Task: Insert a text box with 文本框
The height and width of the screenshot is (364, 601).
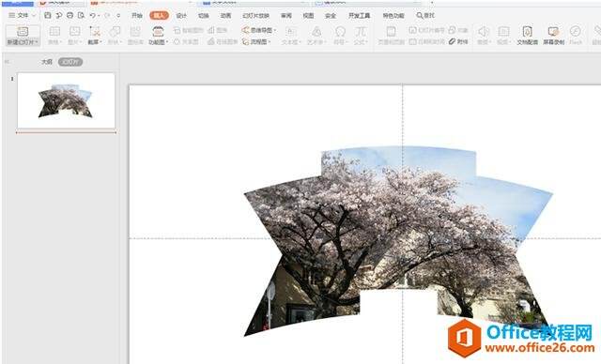Action: [x=291, y=35]
